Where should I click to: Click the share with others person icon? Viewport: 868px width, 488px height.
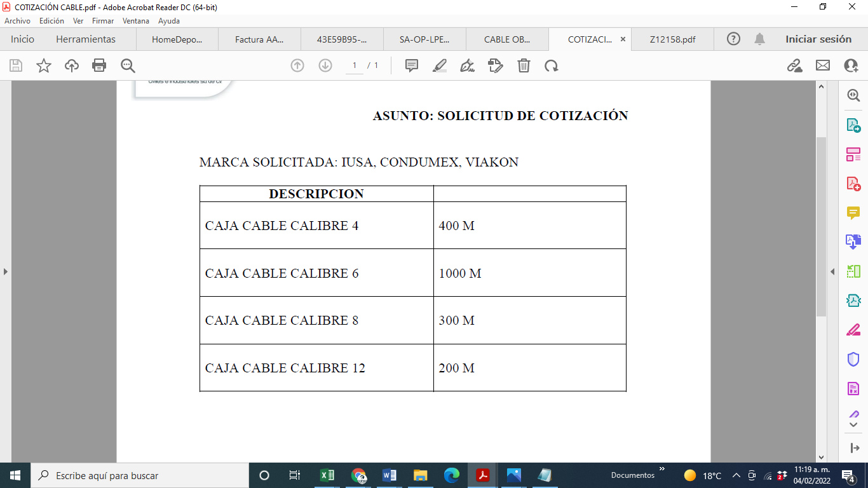click(851, 65)
